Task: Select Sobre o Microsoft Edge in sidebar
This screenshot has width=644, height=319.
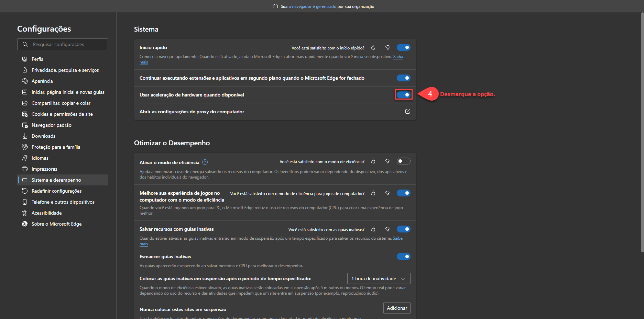Action: coord(56,224)
